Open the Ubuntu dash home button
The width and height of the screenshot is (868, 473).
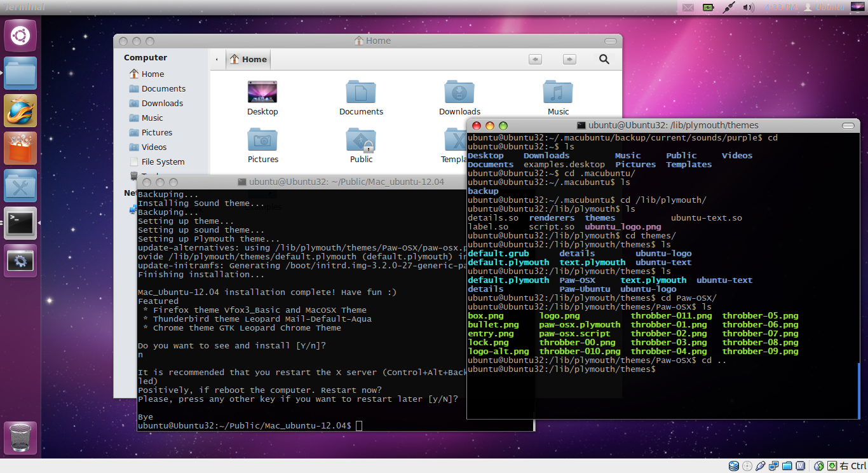(20, 35)
